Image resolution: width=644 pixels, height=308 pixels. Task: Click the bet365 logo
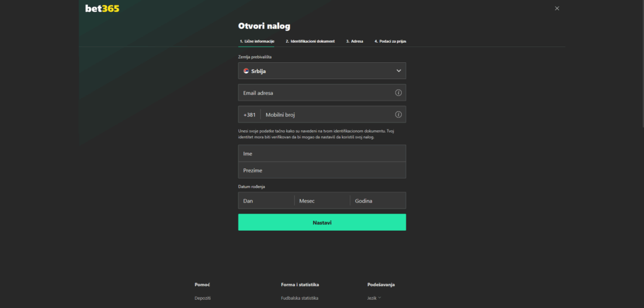tap(102, 9)
